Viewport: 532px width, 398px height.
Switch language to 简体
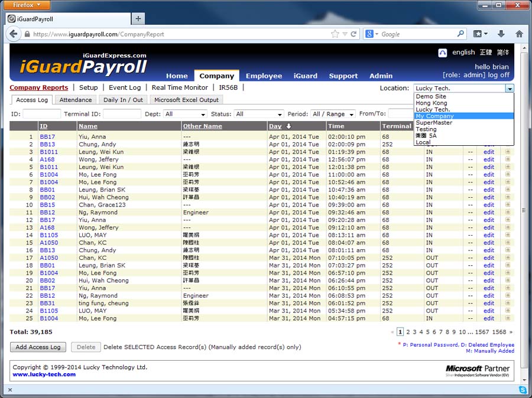click(503, 53)
